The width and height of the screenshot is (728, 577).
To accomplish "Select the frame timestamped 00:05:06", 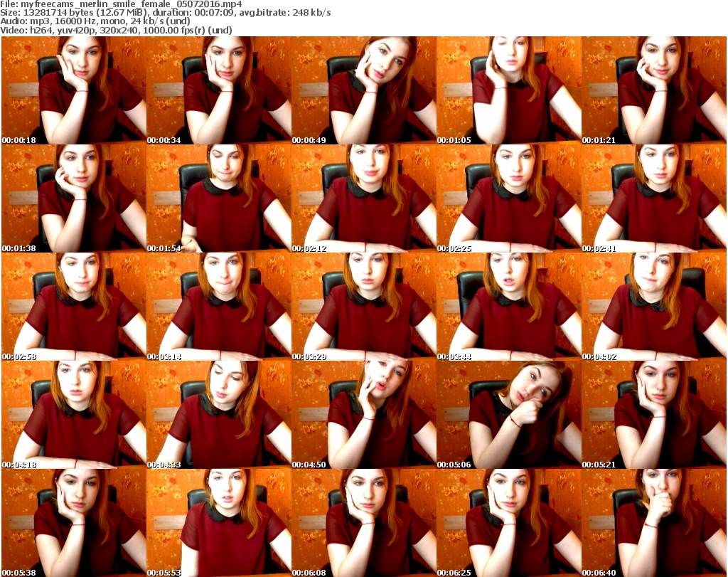I will click(509, 415).
